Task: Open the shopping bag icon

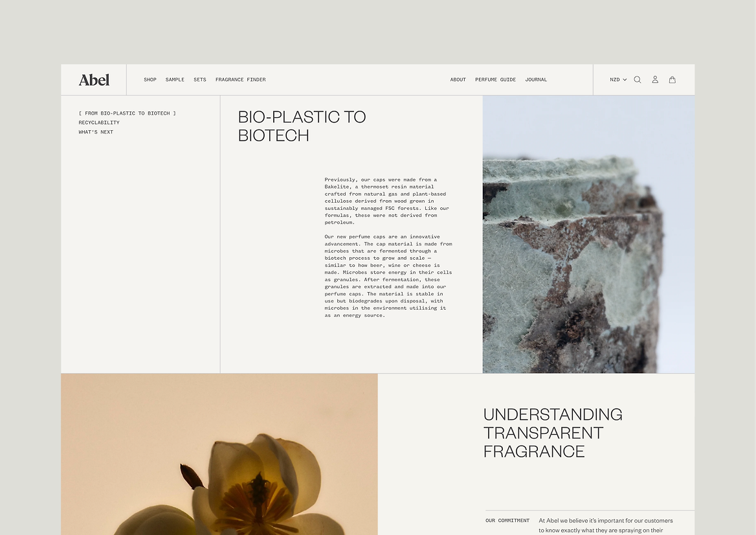Action: click(673, 80)
